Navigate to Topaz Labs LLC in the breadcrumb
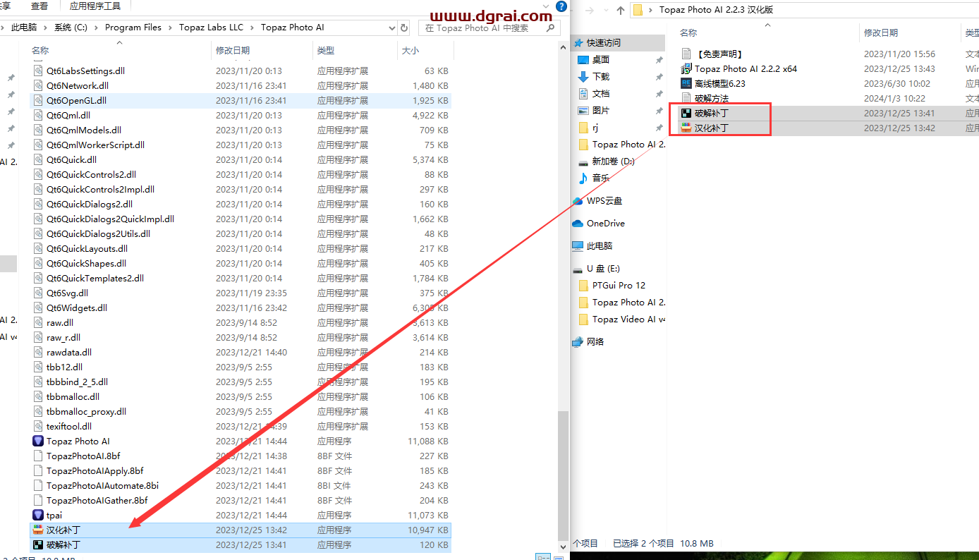Viewport: 979px width, 560px height. point(210,28)
